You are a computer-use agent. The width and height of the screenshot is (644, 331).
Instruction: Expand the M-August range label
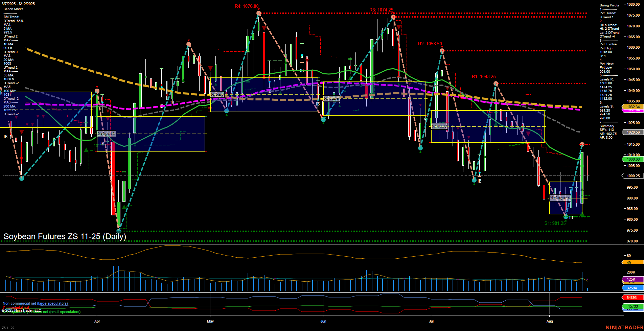(560, 198)
